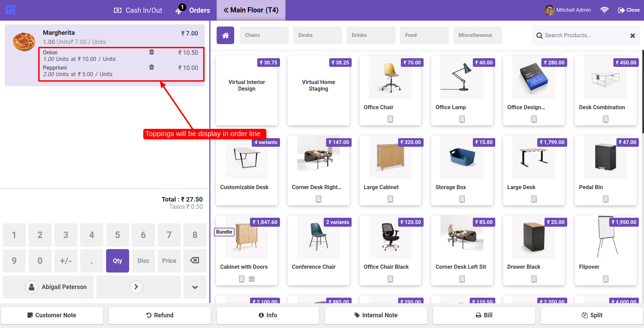This screenshot has height=328, width=644.
Task: Open info icon for Pedal Bin
Action: tap(606, 199)
